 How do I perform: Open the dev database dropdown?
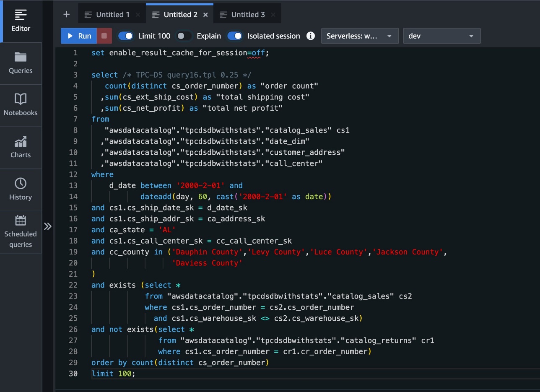[x=441, y=36]
